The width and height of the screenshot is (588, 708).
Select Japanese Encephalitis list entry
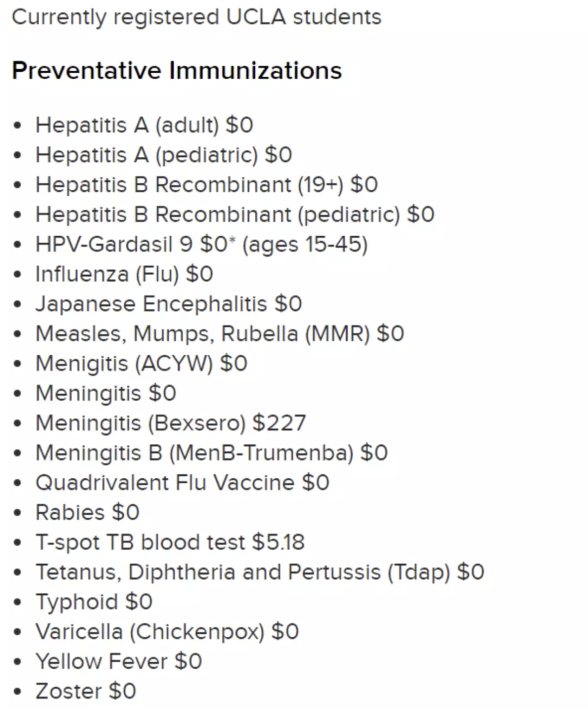pyautogui.click(x=169, y=304)
